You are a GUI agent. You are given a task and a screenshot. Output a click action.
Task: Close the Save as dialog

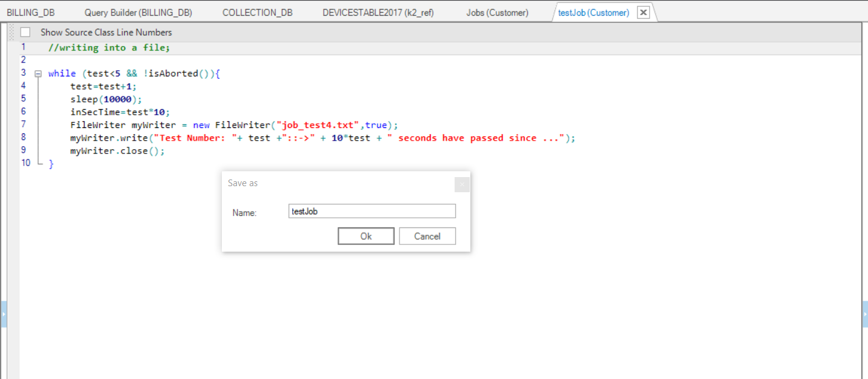tap(462, 184)
